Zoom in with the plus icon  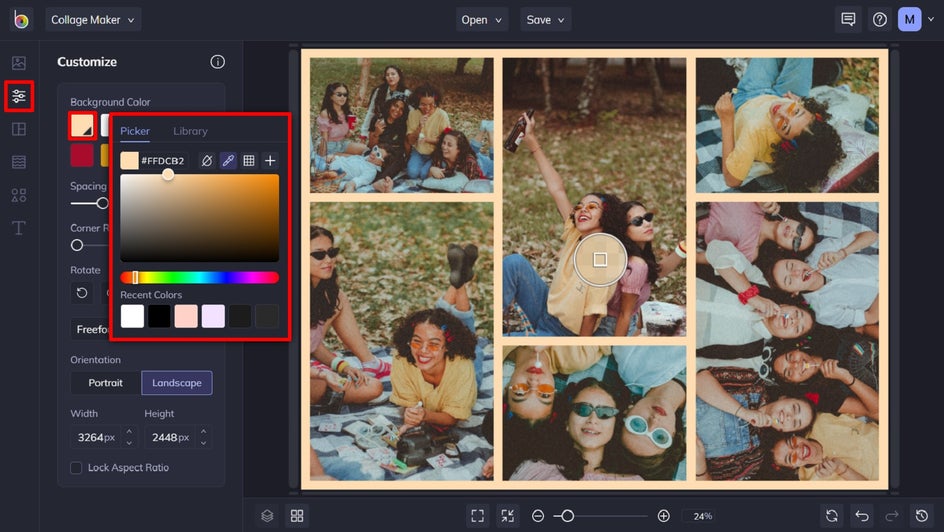point(663,516)
